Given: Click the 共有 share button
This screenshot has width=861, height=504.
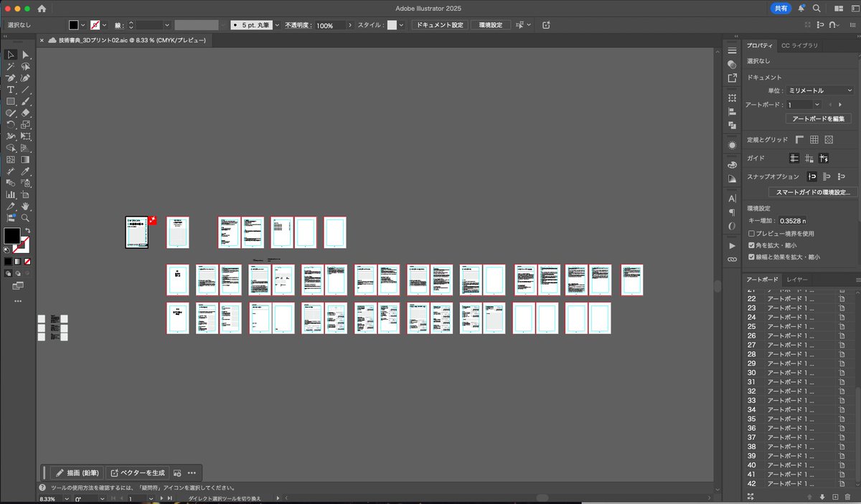Looking at the screenshot, I should 781,9.
